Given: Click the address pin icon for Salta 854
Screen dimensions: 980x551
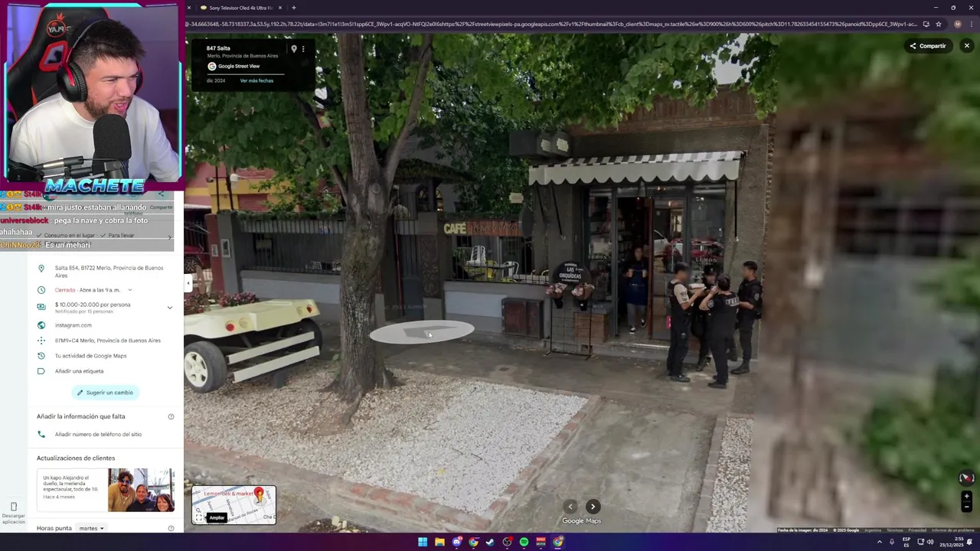Looking at the screenshot, I should 41,269.
